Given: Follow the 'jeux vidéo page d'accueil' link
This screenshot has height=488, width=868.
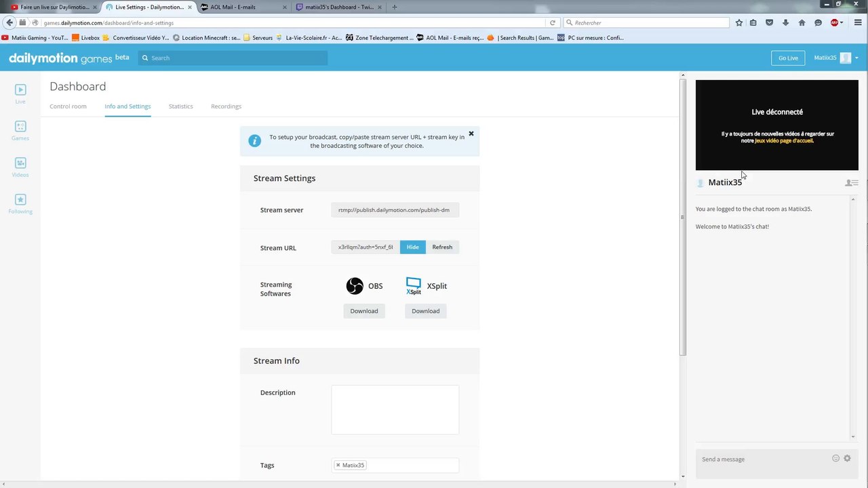Looking at the screenshot, I should click(x=784, y=141).
